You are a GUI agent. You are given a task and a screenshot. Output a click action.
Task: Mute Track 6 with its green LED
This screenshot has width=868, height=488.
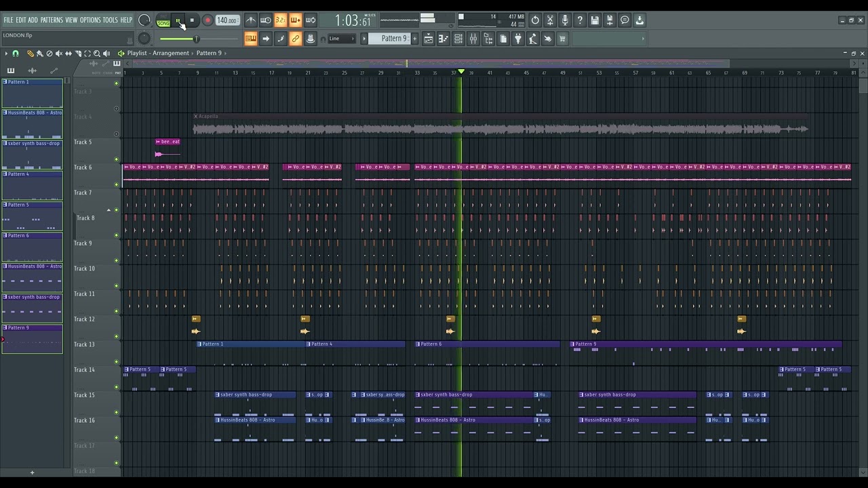pos(116,184)
